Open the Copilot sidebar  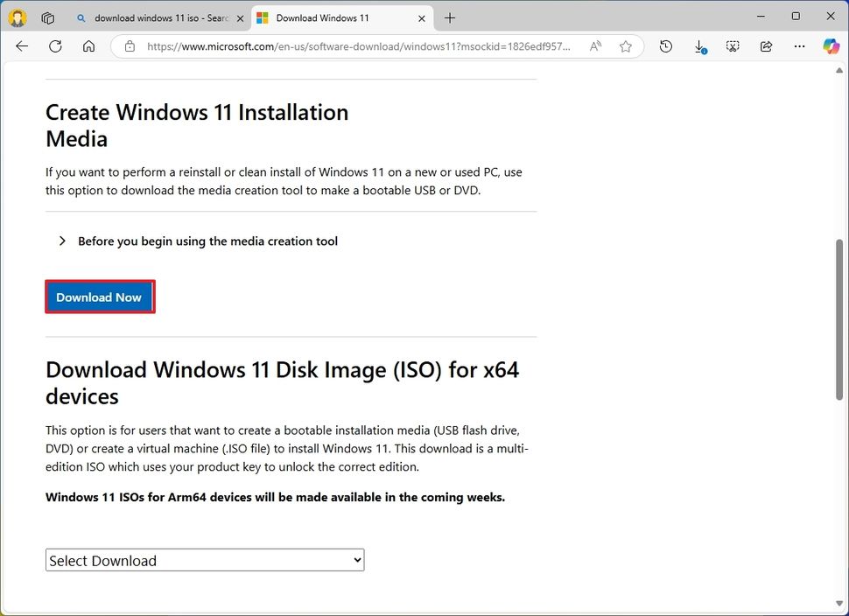(830, 46)
